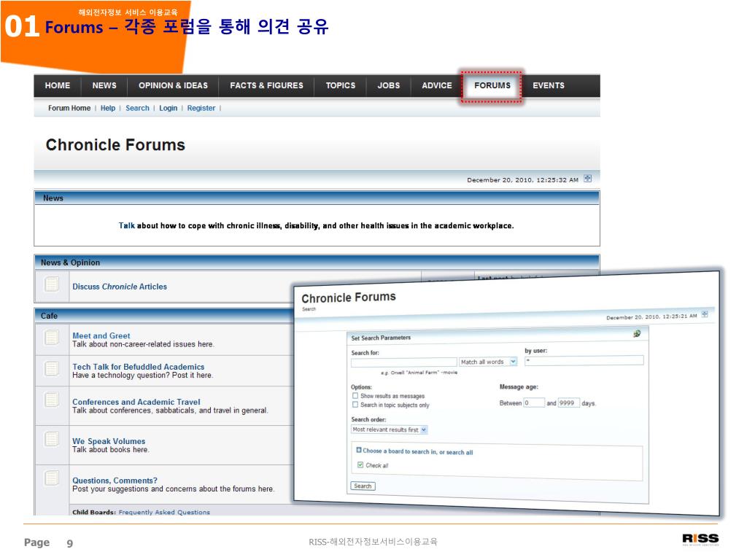Viewport: 747px width, 560px height.
Task: Click board icon beside Questions, Comments?
Action: pyautogui.click(x=52, y=478)
